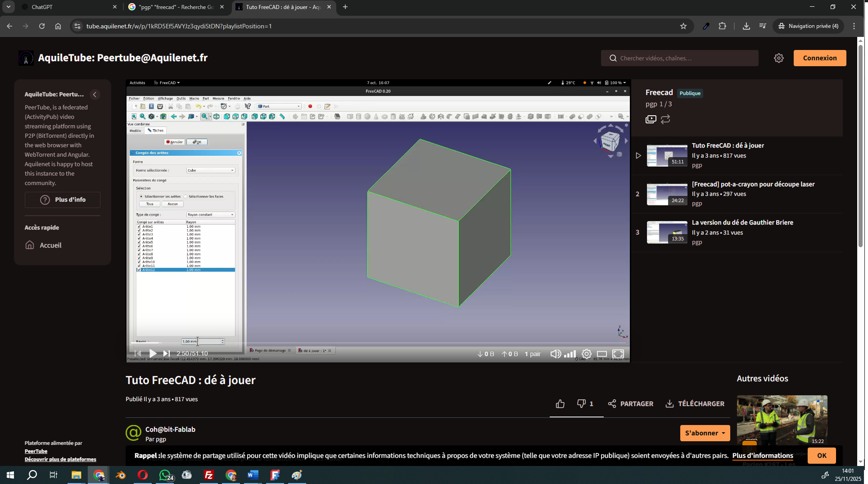868x484 pixels.
Task: Open Accueil in the sidebar
Action: (50, 245)
